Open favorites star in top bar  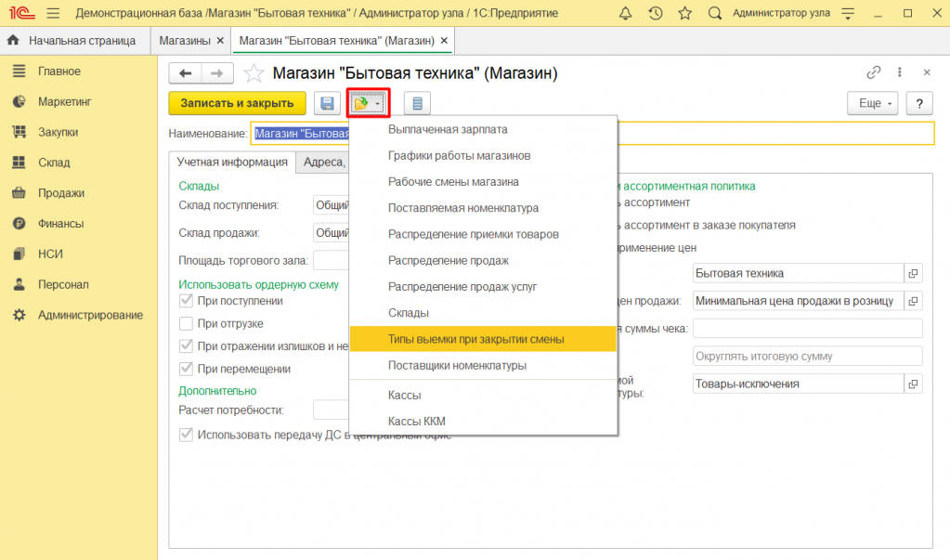684,14
